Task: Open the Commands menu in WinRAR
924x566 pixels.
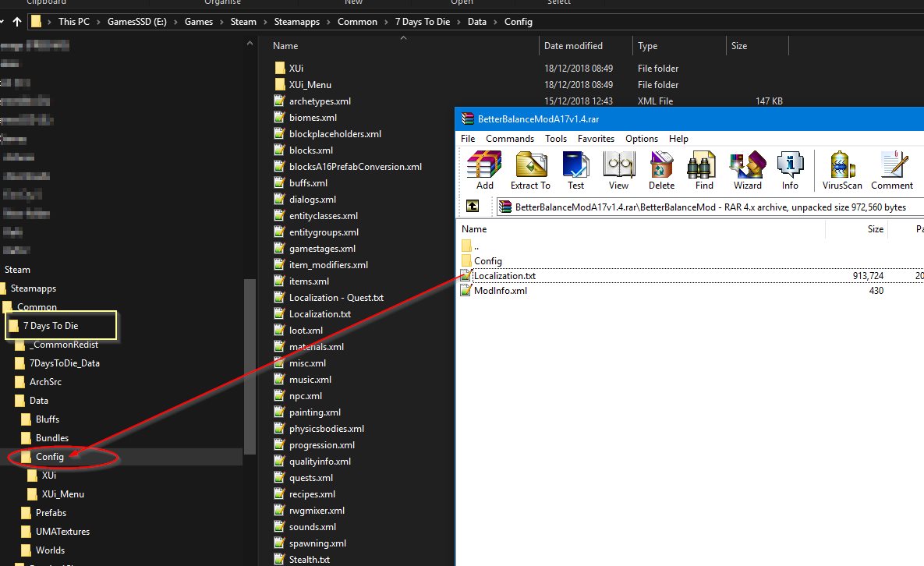Action: point(510,139)
